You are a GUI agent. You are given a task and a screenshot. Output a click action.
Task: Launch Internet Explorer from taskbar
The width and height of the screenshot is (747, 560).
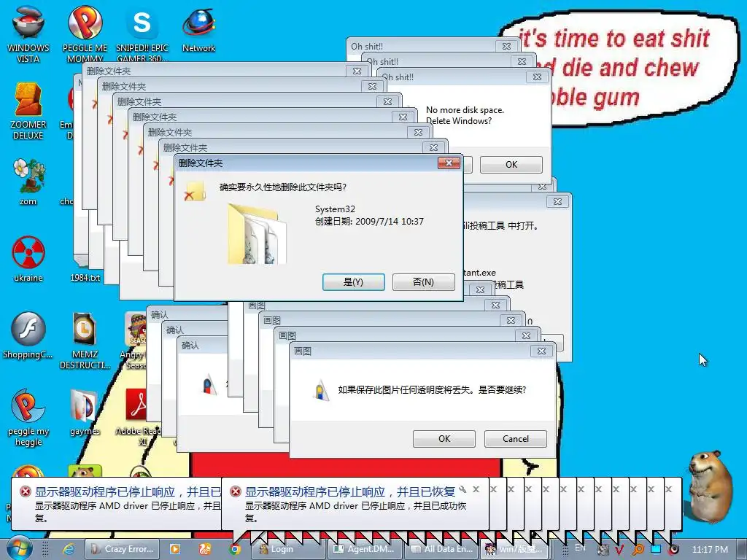(69, 549)
